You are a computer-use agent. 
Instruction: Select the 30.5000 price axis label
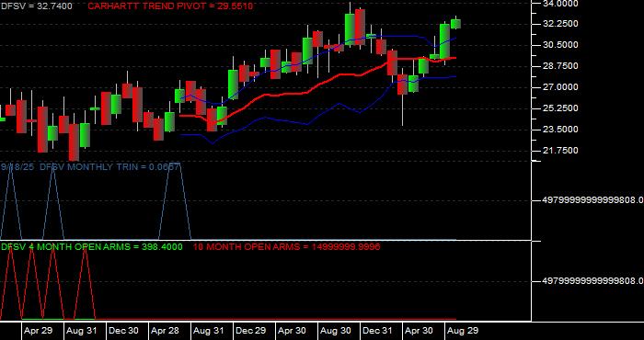[560, 45]
